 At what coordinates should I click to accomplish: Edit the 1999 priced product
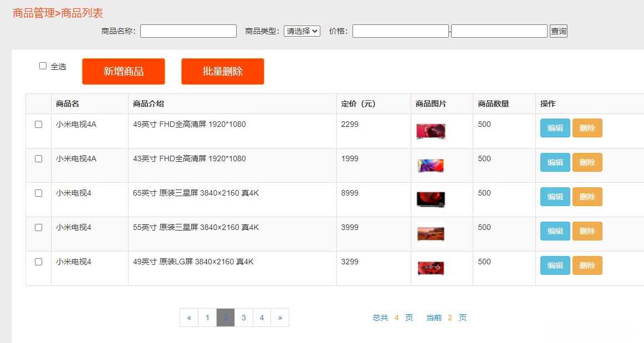[555, 162]
